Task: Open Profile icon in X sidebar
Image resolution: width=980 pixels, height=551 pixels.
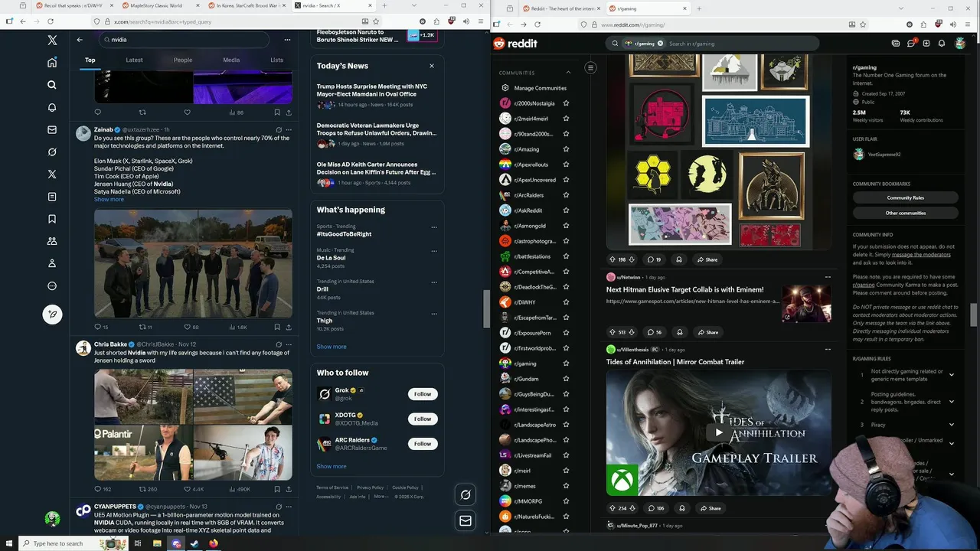Action: (52, 263)
